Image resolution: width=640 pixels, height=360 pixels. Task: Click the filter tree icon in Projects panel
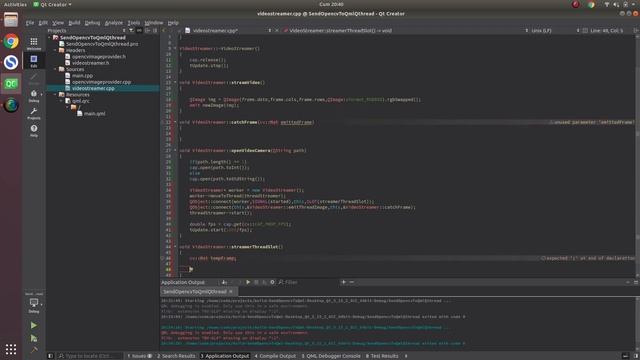131,31
